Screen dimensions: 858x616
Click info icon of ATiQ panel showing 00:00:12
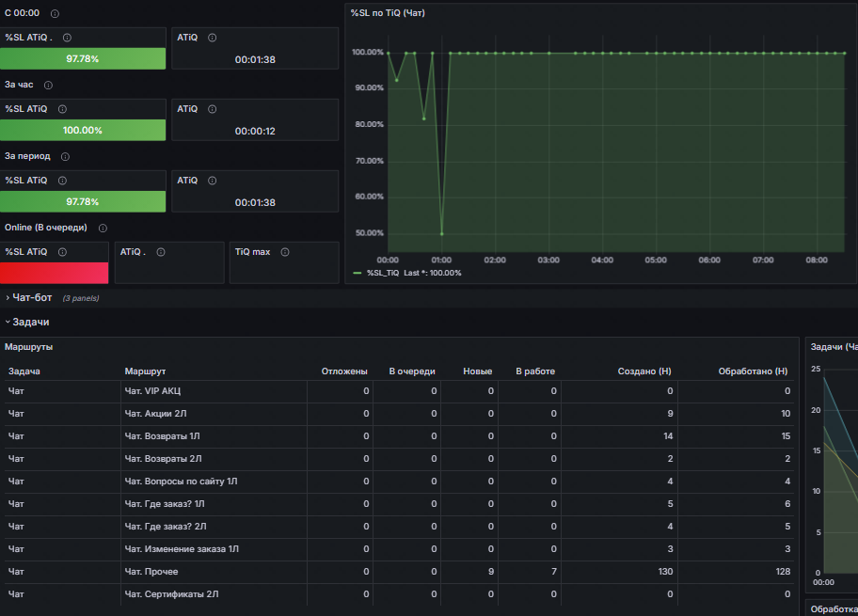pos(212,109)
